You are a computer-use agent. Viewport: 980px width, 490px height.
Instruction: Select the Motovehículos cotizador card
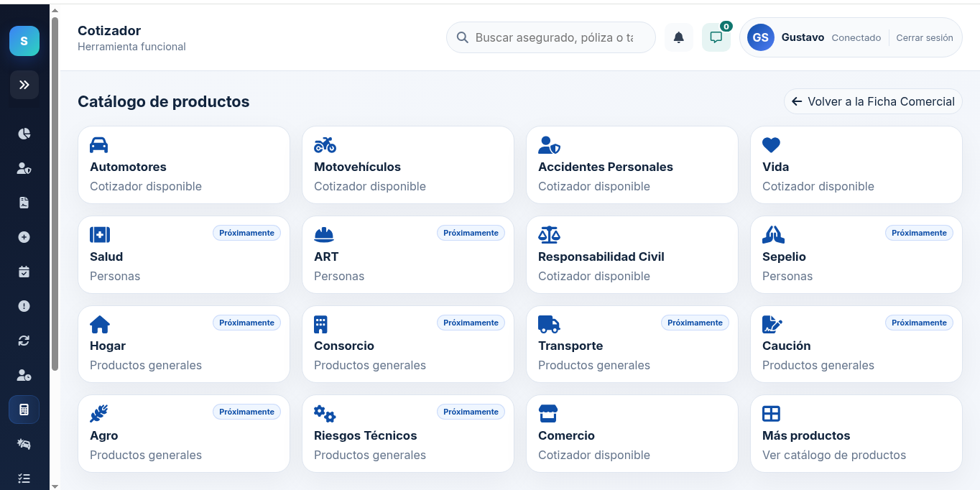[408, 165]
